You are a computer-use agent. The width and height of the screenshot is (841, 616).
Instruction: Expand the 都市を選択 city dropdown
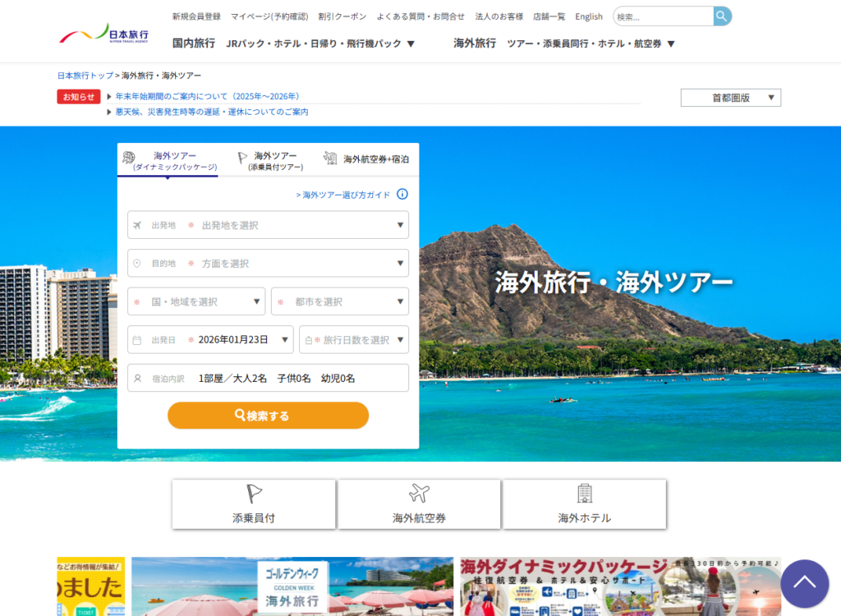[340, 301]
